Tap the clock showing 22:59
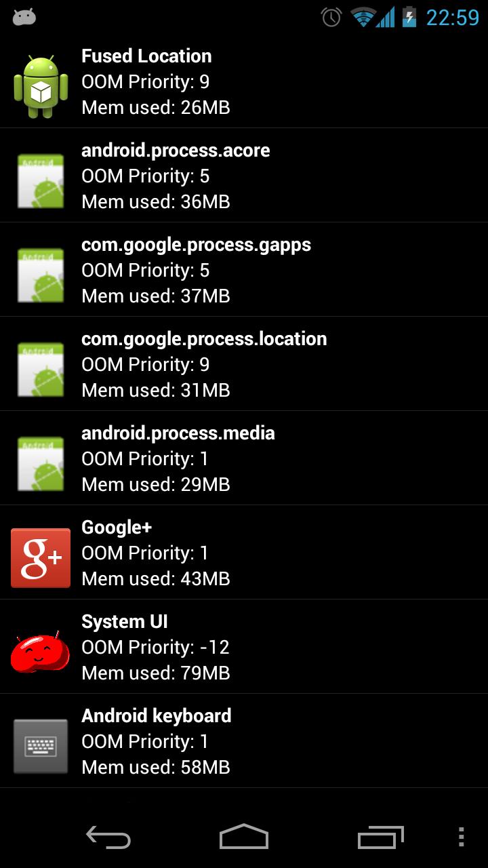The image size is (488, 868). pos(452,17)
